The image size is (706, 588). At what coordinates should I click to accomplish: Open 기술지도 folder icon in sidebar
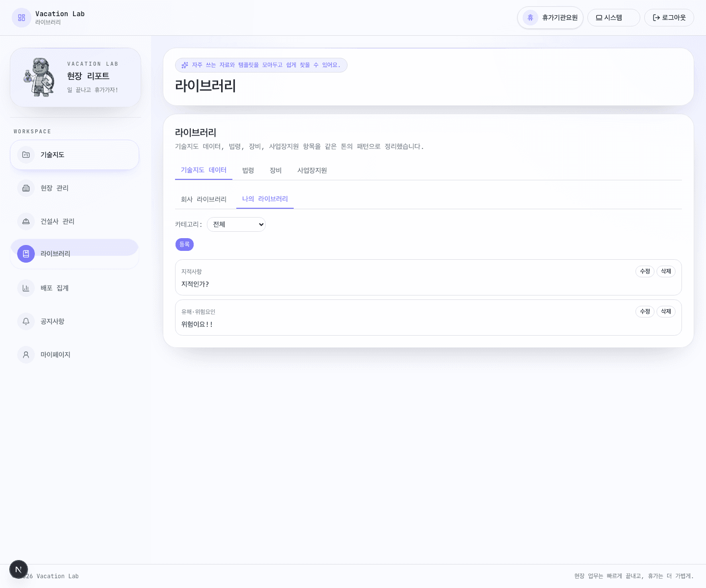point(26,155)
